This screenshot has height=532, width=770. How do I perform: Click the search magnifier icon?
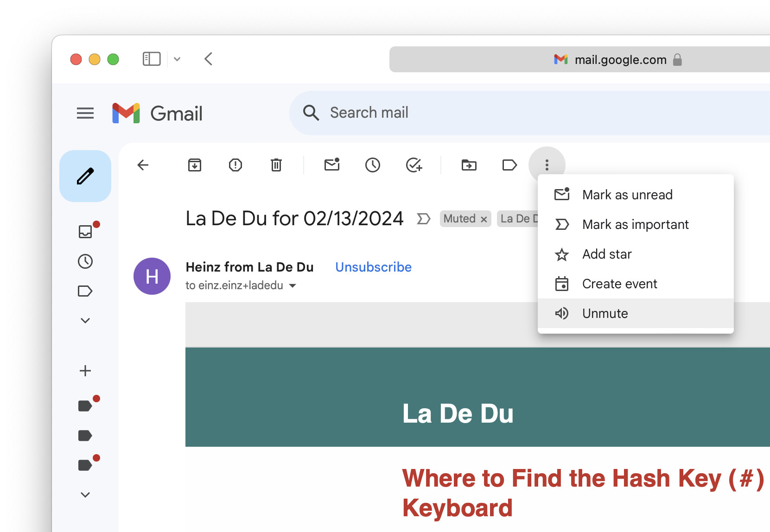point(311,113)
